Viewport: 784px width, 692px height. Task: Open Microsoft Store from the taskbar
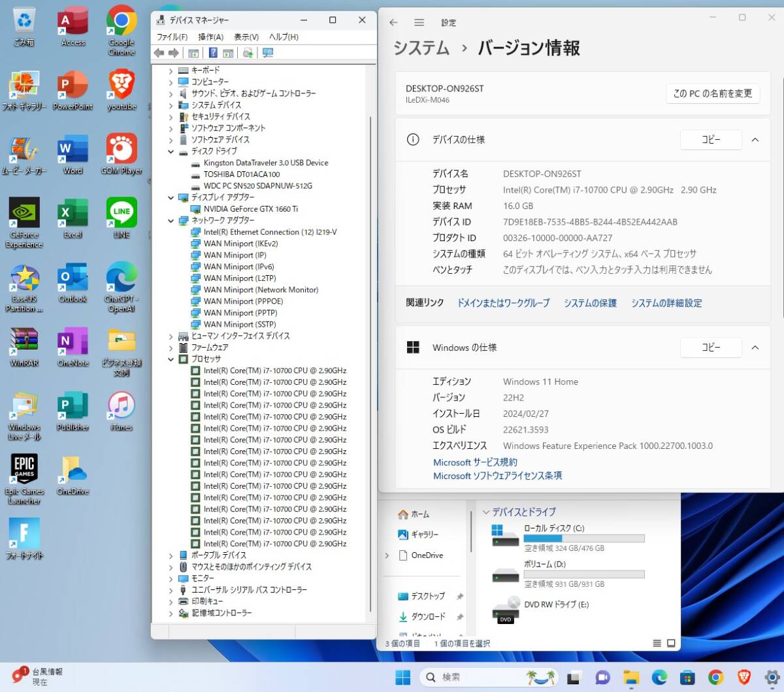[687, 678]
